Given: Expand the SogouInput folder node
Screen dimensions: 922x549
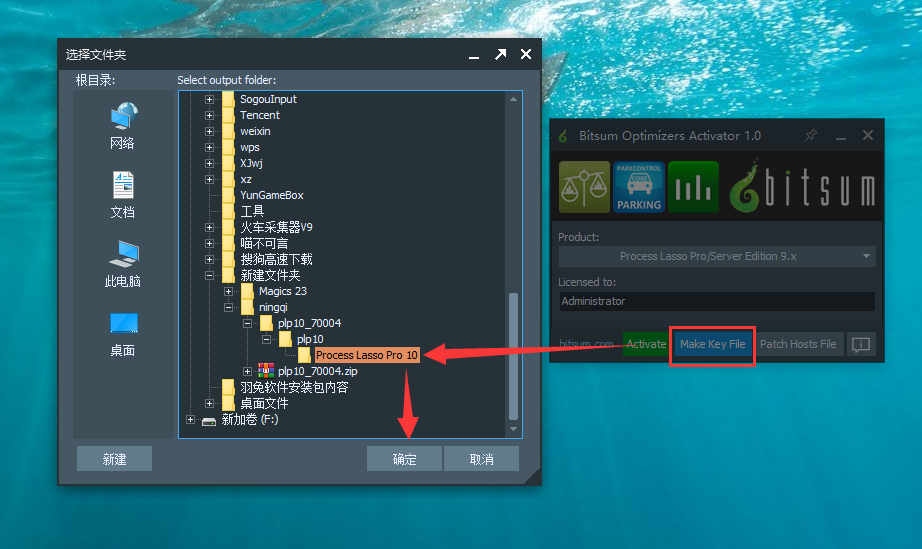Looking at the screenshot, I should 209,99.
